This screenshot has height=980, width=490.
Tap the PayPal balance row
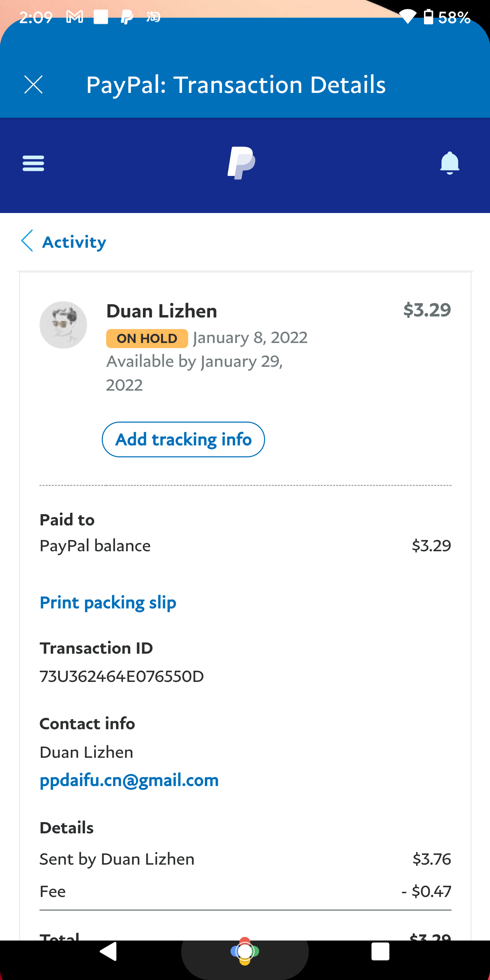(x=245, y=545)
